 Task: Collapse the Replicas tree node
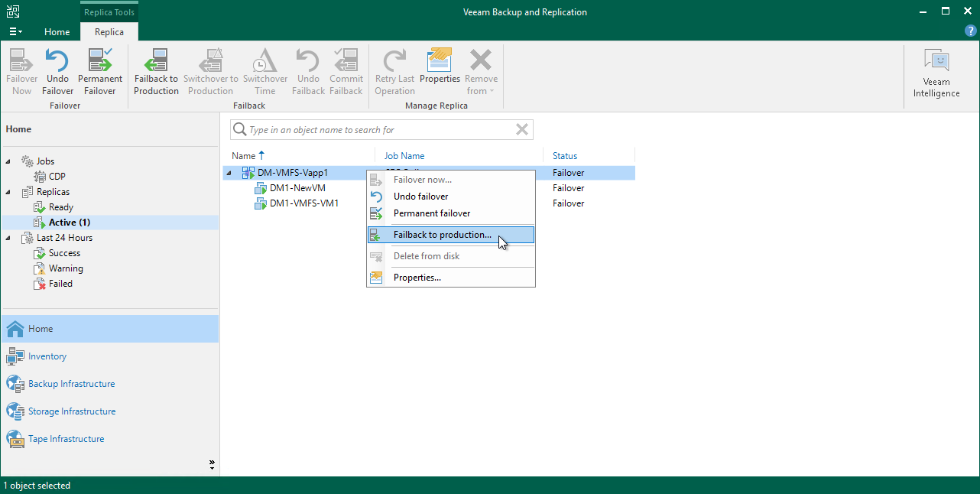pos(9,192)
